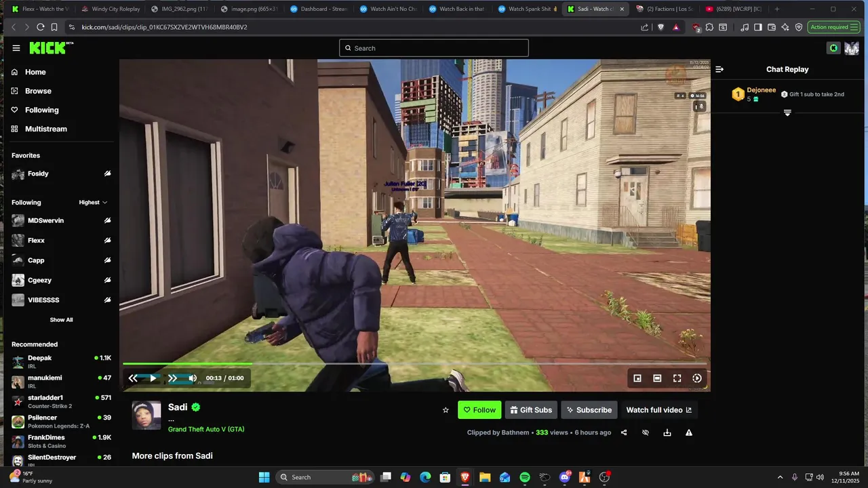Open the Extensions puzzle icon

pos(709,27)
